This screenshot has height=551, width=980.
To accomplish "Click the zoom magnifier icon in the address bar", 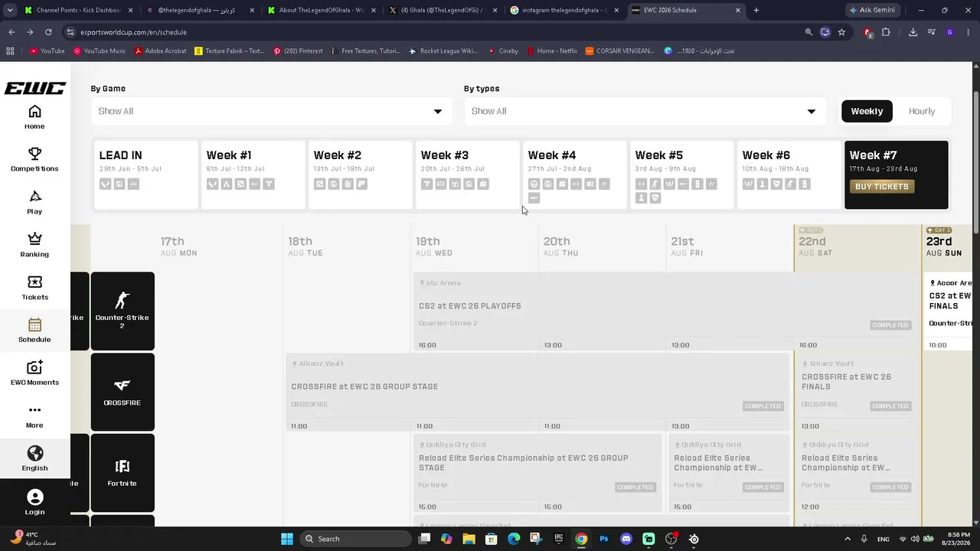I will tap(808, 32).
